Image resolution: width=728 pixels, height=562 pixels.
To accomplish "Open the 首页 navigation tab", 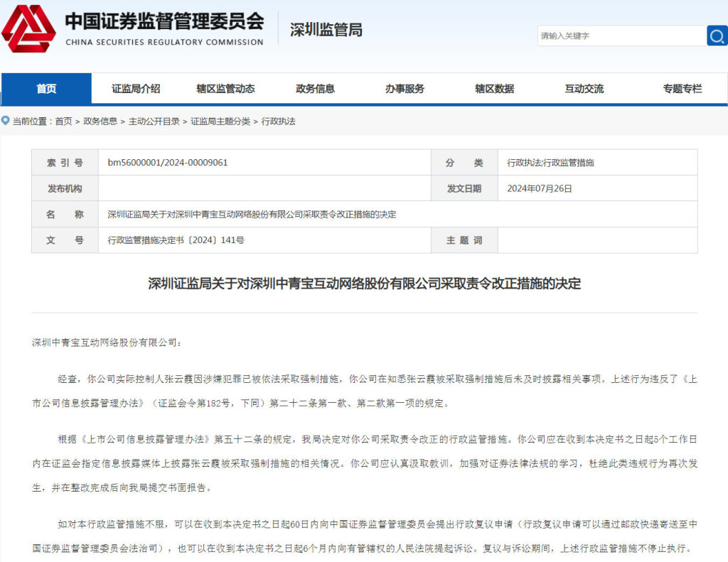I will coord(46,88).
